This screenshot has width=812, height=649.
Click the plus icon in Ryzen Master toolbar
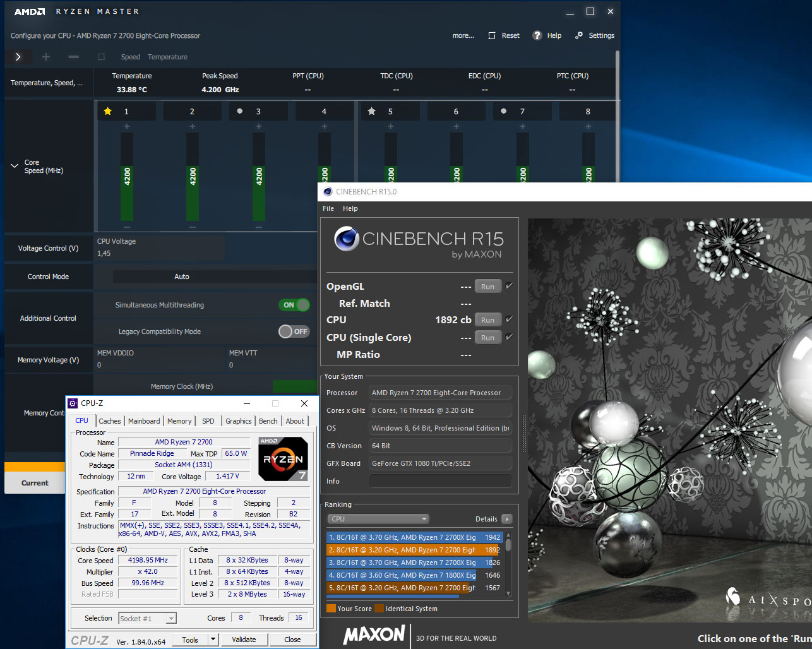(x=45, y=57)
